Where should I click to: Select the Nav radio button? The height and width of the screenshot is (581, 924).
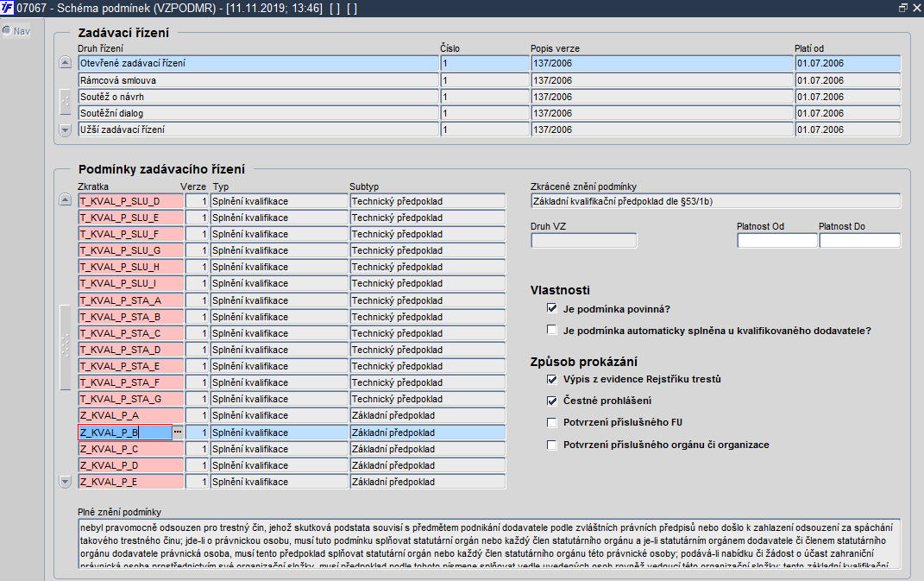pos(7,30)
